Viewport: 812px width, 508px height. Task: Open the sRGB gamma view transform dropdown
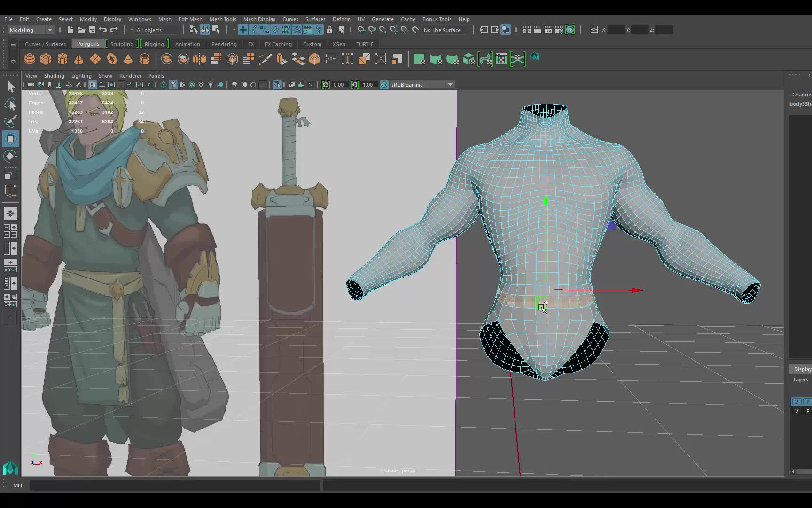coord(450,85)
